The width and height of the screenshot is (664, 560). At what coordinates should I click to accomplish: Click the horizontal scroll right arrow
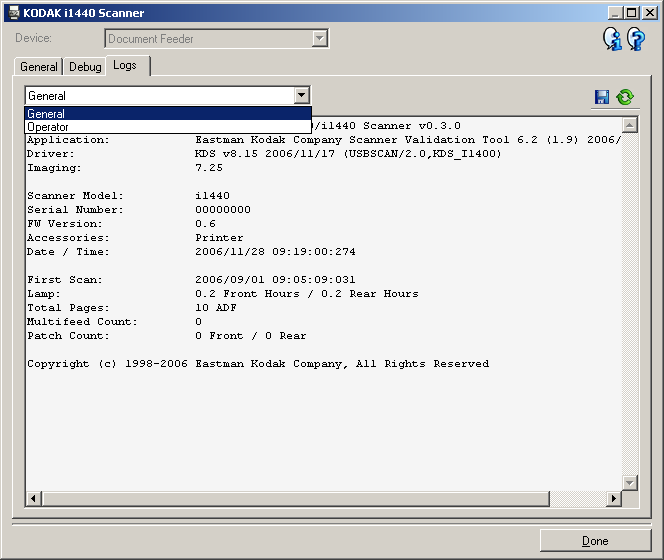coord(614,499)
